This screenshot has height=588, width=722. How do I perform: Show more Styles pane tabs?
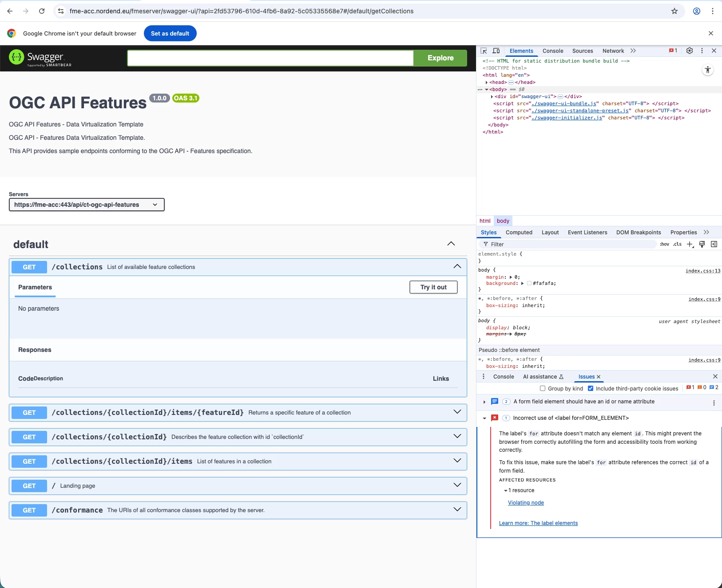click(706, 232)
